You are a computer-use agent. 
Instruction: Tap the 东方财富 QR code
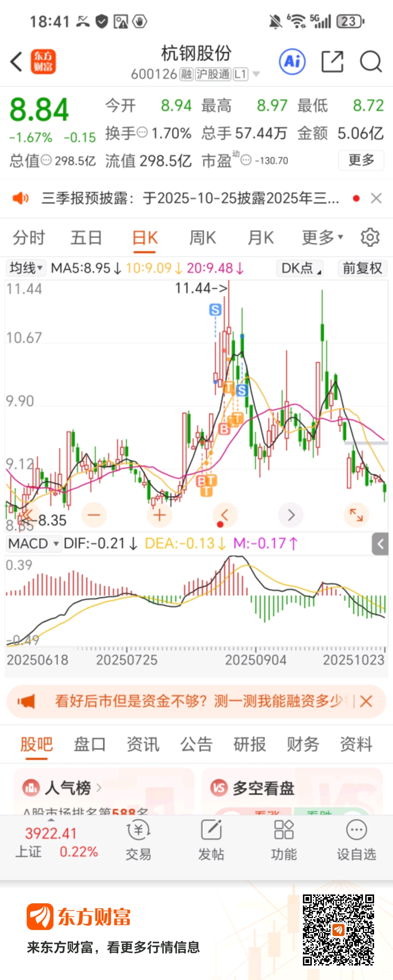(x=338, y=930)
